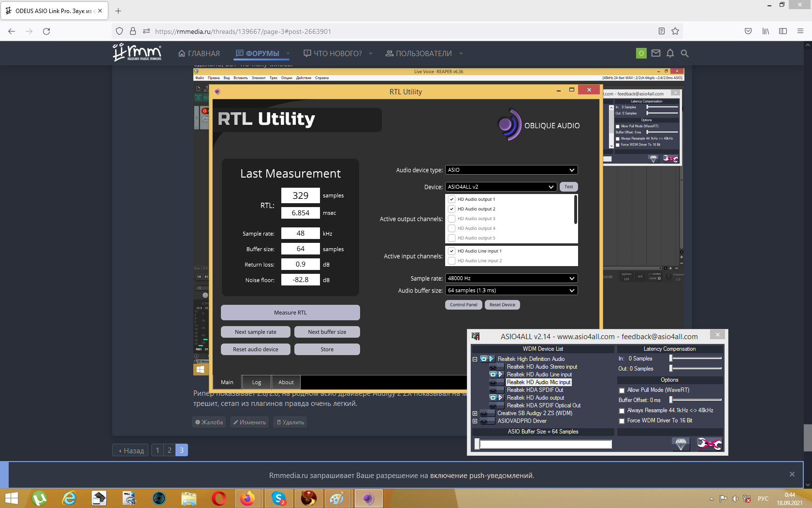The height and width of the screenshot is (508, 812).
Task: Open Paint from the taskbar
Action: pos(337,498)
